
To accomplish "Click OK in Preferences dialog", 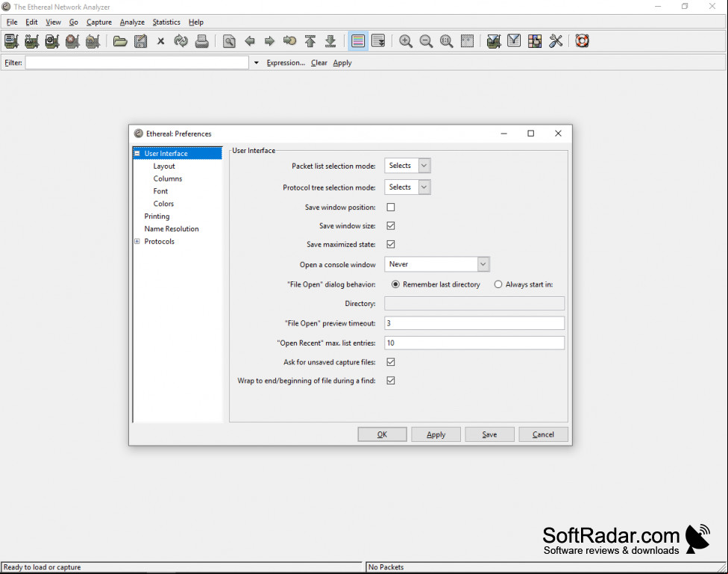I will [382, 434].
